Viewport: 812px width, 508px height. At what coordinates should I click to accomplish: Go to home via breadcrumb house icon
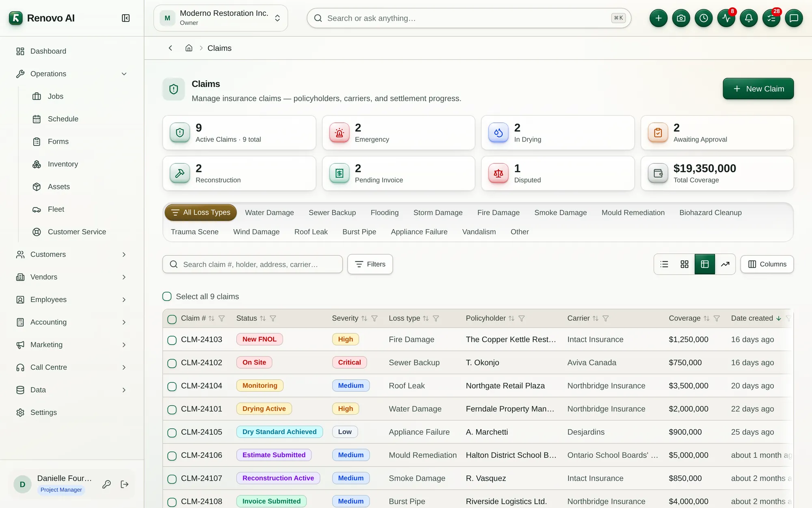click(x=189, y=48)
